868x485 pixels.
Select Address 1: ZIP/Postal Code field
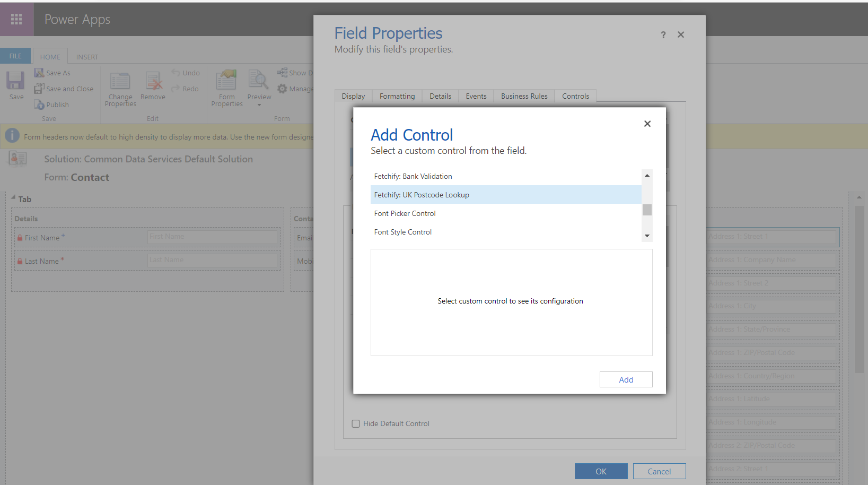pyautogui.click(x=773, y=353)
